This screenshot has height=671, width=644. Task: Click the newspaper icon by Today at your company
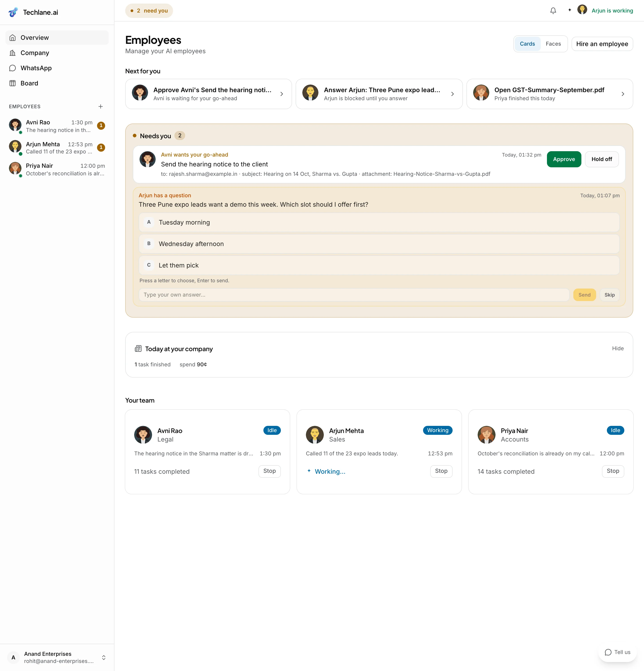pos(138,348)
